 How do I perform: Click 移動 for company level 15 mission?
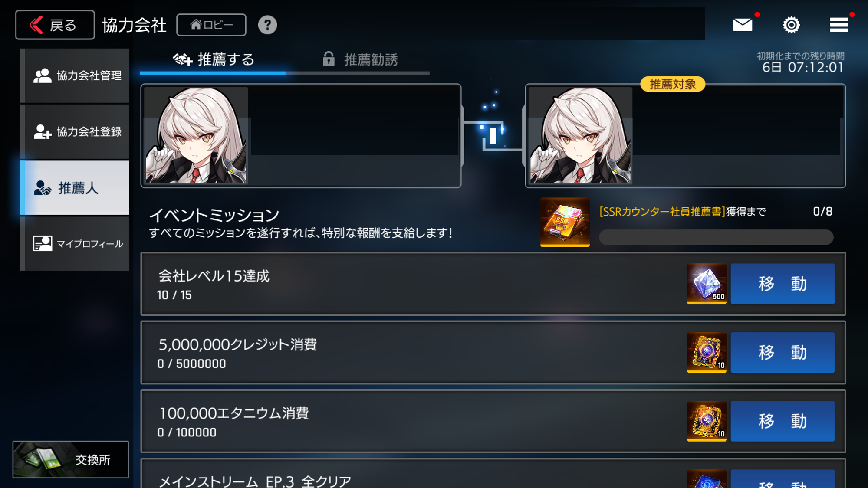pyautogui.click(x=783, y=284)
